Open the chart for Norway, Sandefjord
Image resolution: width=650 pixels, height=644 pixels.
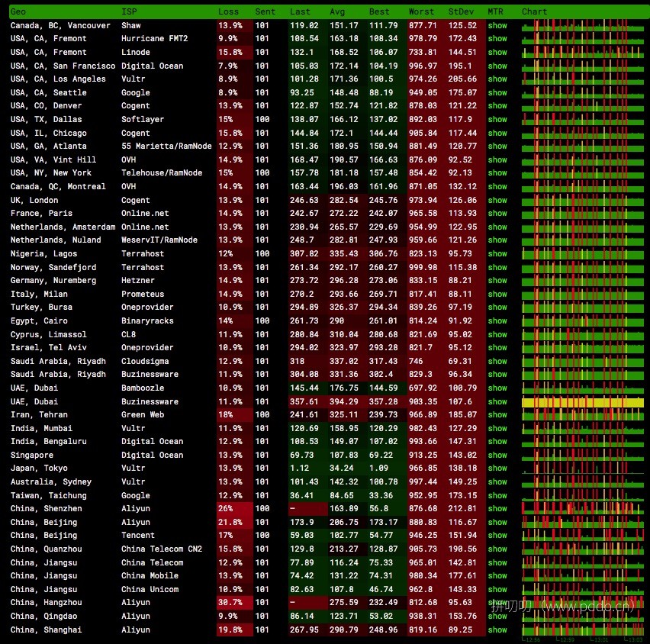582,267
